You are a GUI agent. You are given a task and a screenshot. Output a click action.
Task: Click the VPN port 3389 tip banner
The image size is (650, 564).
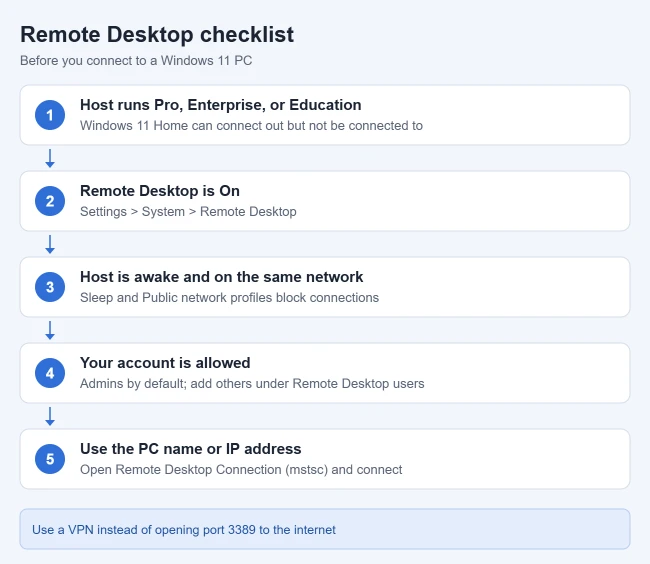[x=325, y=529]
